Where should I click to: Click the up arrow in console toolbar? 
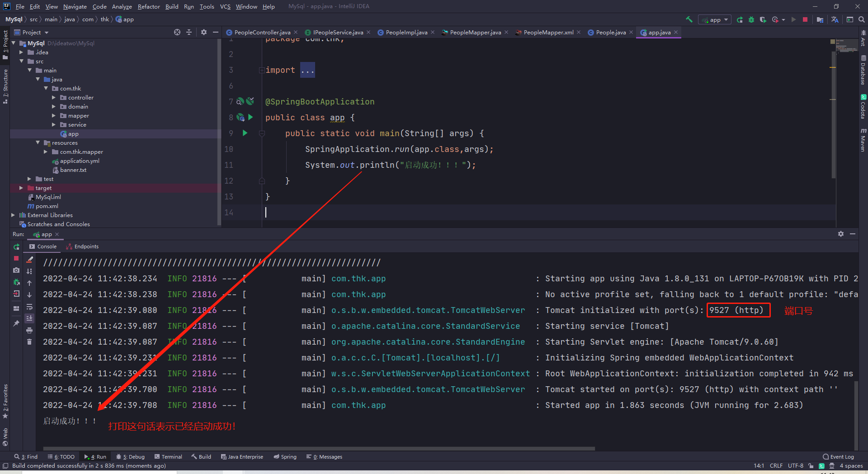[29, 283]
